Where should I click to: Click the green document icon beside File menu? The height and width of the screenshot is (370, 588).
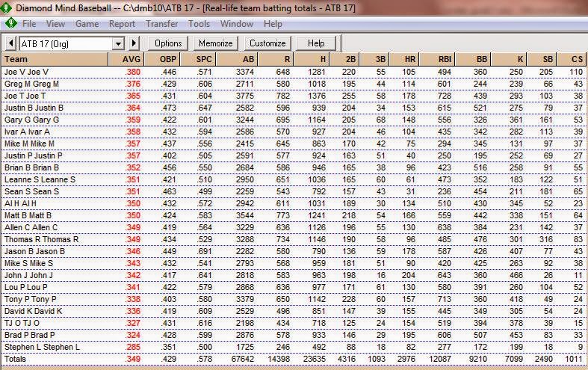(11, 24)
